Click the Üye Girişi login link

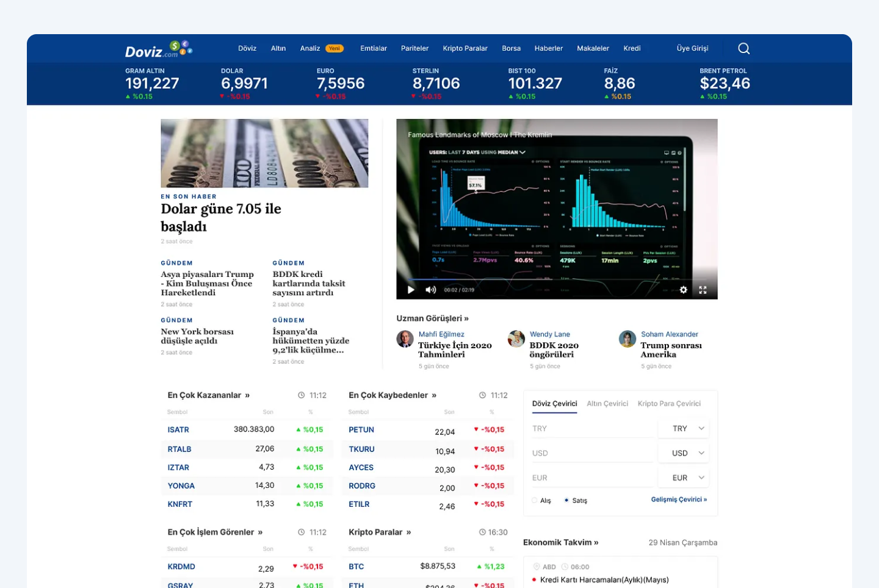tap(692, 49)
